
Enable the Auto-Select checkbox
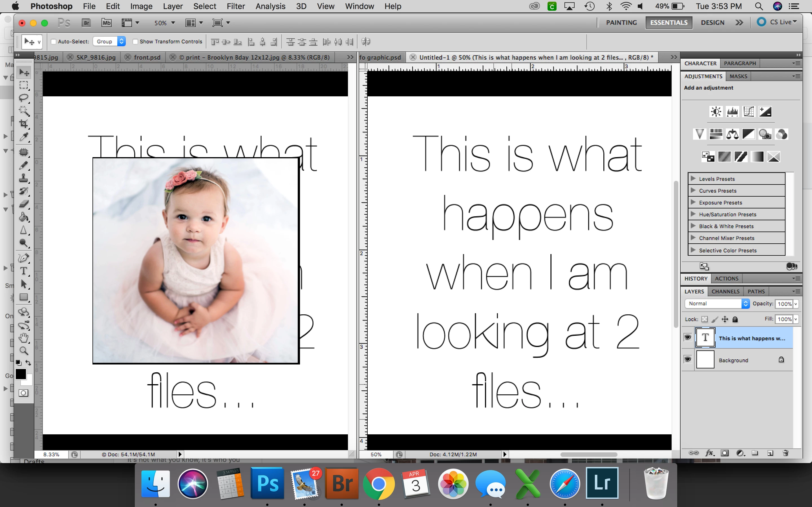53,42
